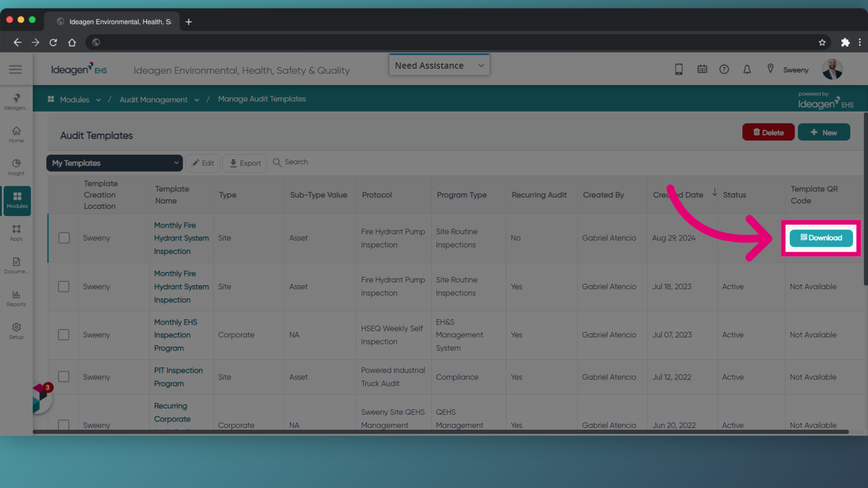
Task: Expand the Audit Management breadcrumb chevron
Action: [197, 100]
